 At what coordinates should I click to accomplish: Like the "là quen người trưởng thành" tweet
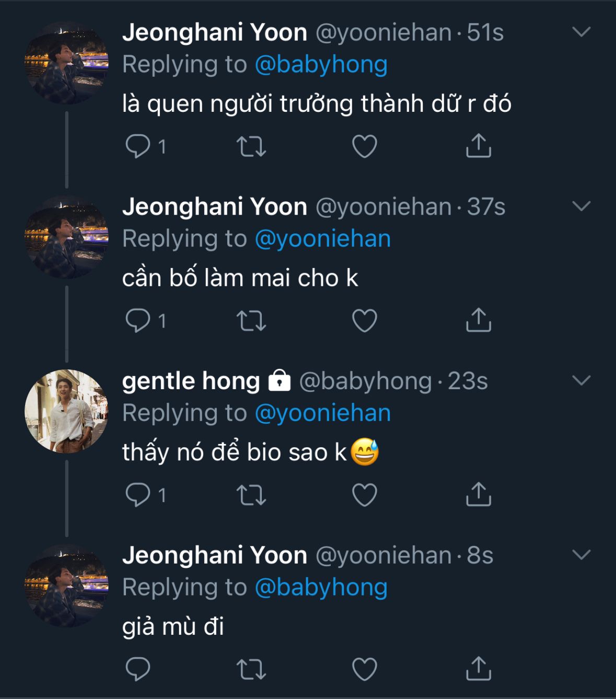pyautogui.click(x=365, y=146)
